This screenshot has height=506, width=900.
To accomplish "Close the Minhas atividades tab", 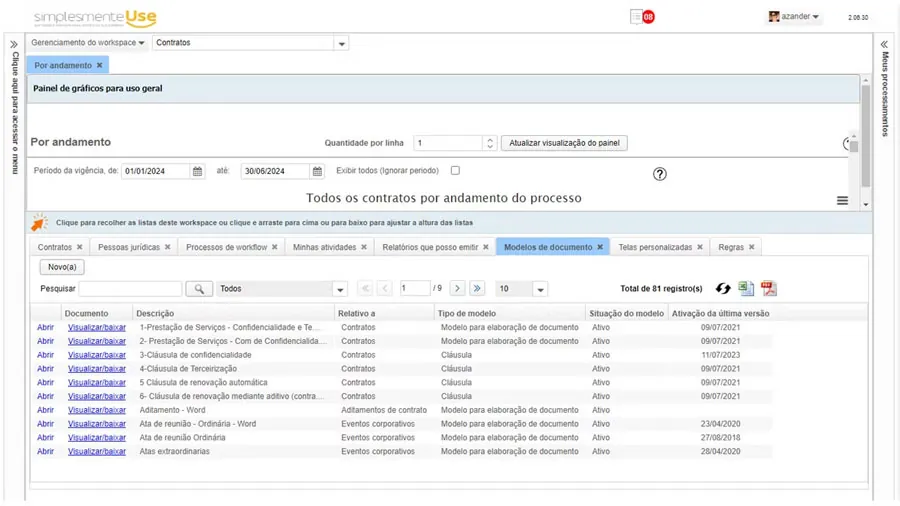I will [x=364, y=247].
